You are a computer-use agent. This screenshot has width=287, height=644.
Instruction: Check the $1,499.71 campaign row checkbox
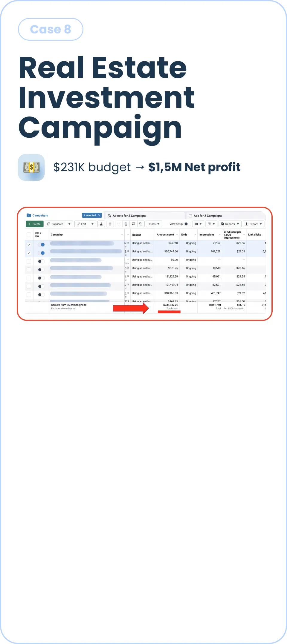coord(29,286)
